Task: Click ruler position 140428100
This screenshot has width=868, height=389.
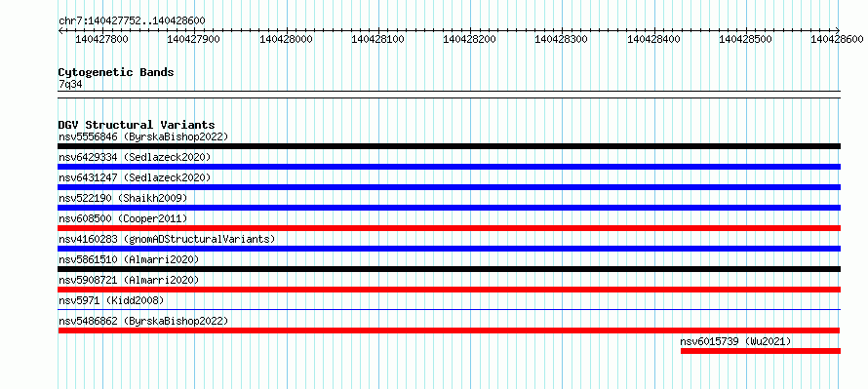Action: point(377,39)
